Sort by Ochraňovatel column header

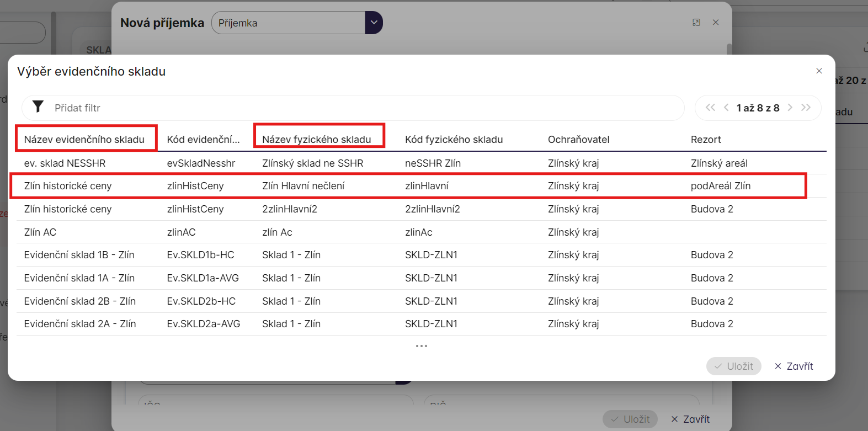point(578,140)
